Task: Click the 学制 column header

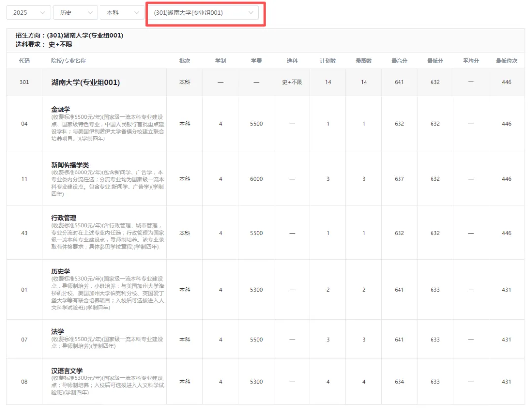Action: pyautogui.click(x=221, y=61)
